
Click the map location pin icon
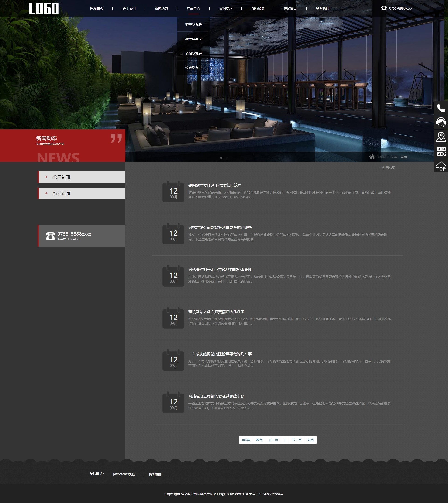pyautogui.click(x=441, y=137)
